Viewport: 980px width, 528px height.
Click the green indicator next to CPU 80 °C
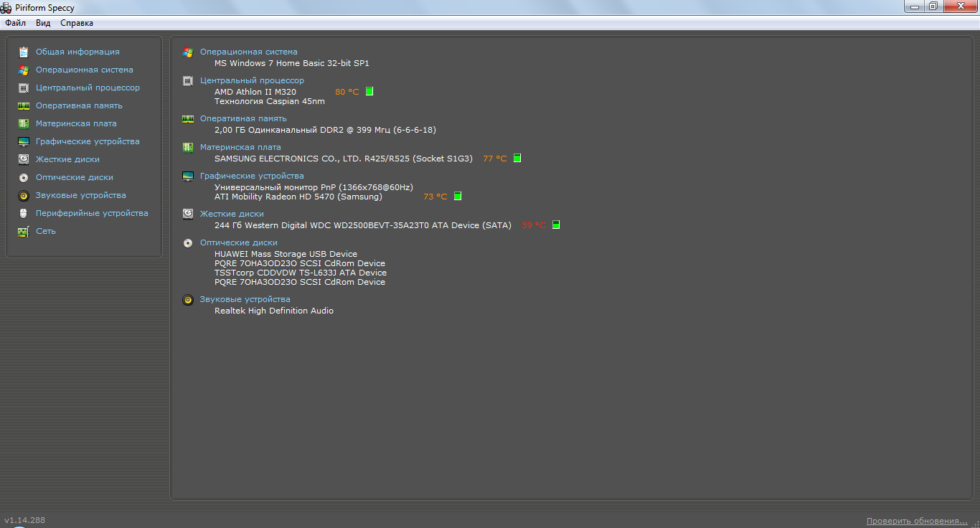[369, 92]
